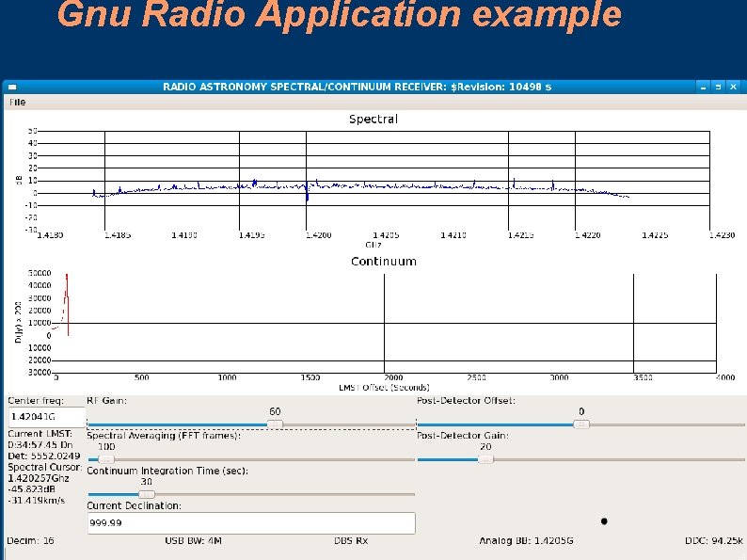Click the window menu icon in title bar
Screen dimensions: 747x560
[12, 87]
